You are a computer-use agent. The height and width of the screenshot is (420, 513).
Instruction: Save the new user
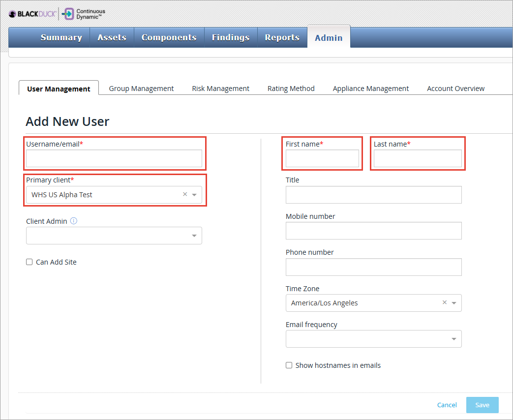[482, 405]
